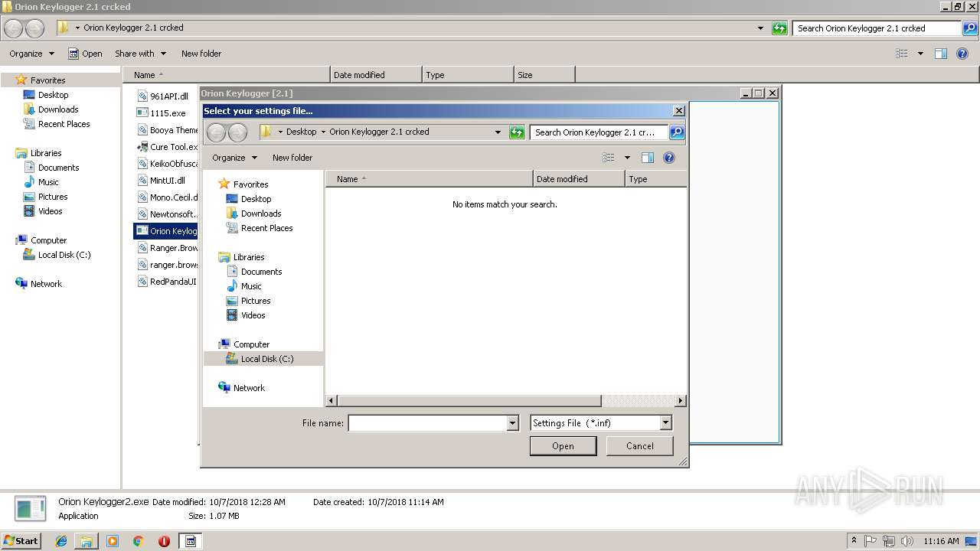The width and height of the screenshot is (980, 551).
Task: Open Opera from the taskbar
Action: coord(164,541)
